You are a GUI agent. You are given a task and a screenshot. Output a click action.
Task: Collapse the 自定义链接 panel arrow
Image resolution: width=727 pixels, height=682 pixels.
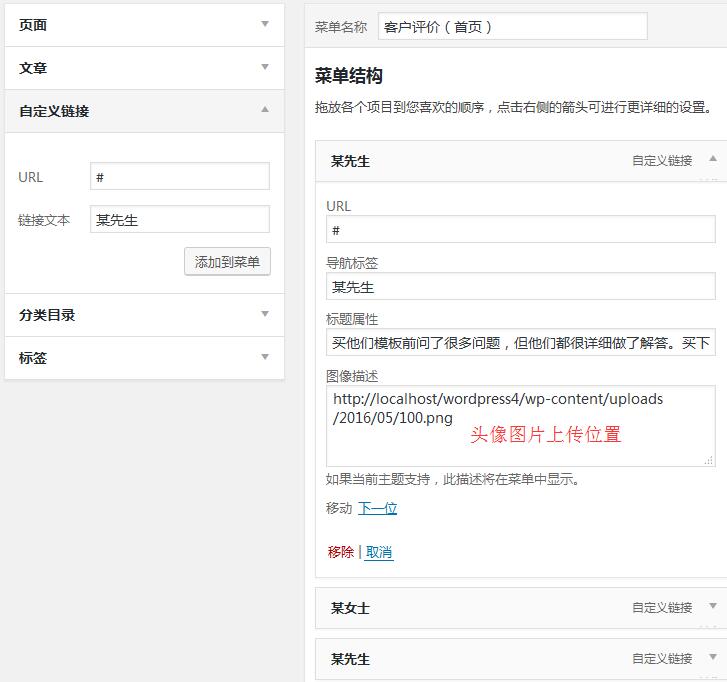(x=265, y=110)
